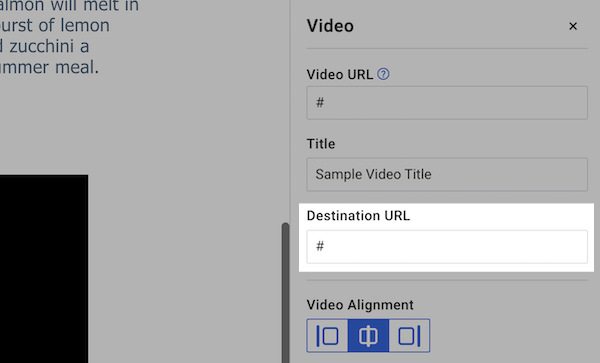Align video to the left

pyautogui.click(x=327, y=336)
